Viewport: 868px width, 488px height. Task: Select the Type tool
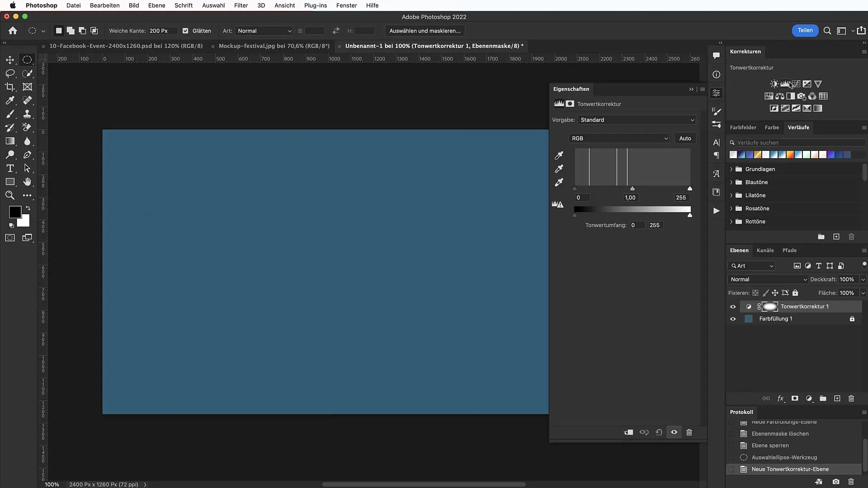coord(10,168)
